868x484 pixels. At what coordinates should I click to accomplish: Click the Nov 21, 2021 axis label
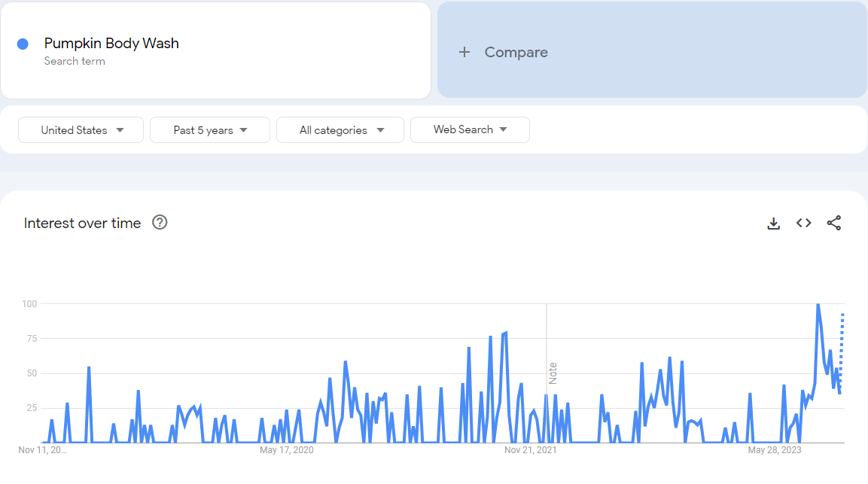pyautogui.click(x=531, y=450)
